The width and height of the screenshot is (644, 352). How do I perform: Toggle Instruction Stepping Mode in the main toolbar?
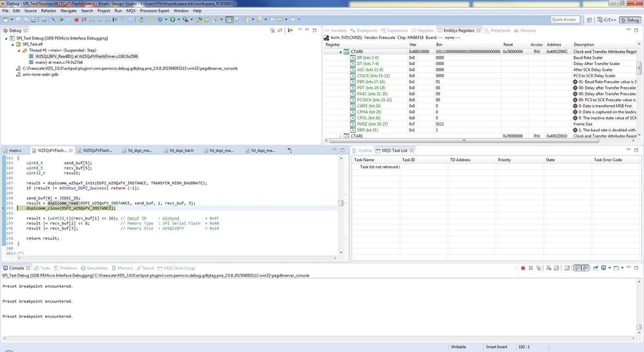click(x=115, y=19)
